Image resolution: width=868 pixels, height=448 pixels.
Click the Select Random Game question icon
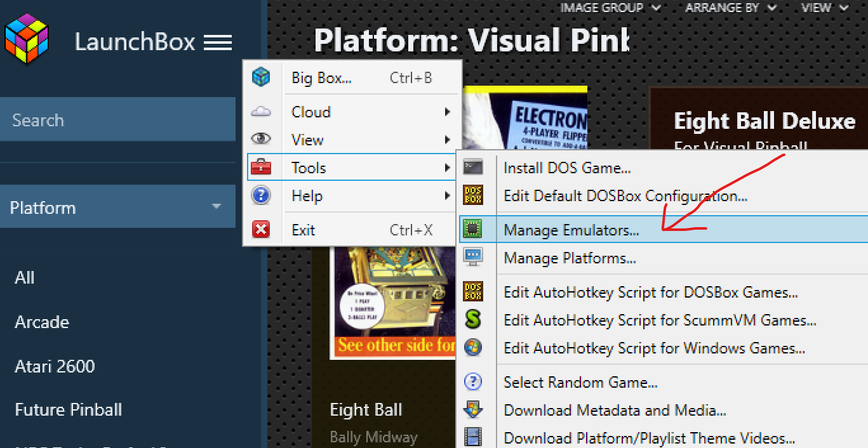point(473,382)
